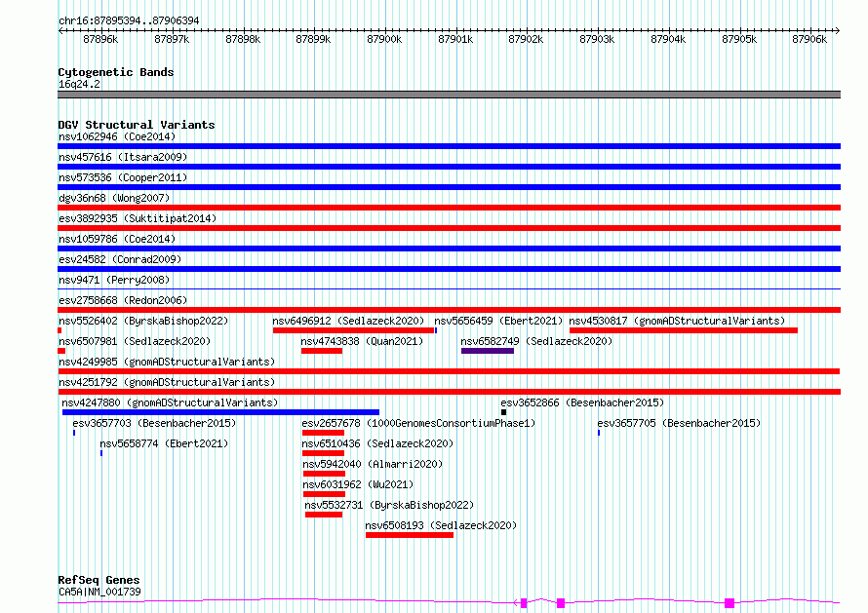Click the esv2657678 (1000GenomesConsortiumPhase1) label

[419, 423]
